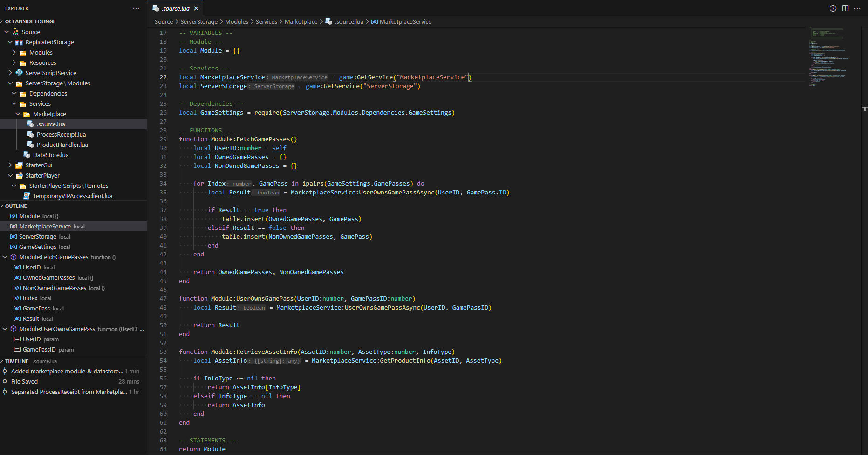Collapse Module:FetchGamePasses in the outline

pyautogui.click(x=5, y=257)
